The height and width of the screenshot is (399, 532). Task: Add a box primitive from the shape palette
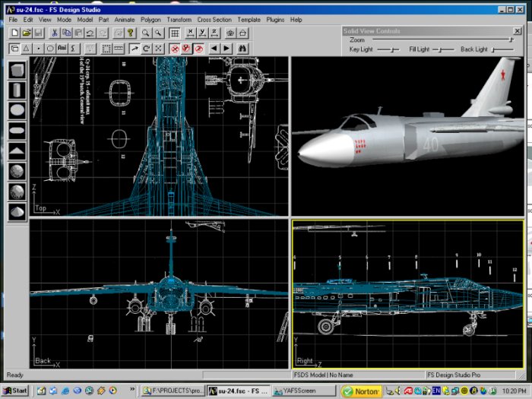click(x=17, y=71)
